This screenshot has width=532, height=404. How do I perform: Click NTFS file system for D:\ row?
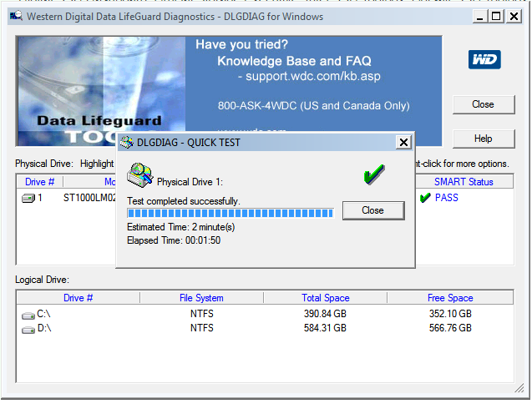point(202,328)
